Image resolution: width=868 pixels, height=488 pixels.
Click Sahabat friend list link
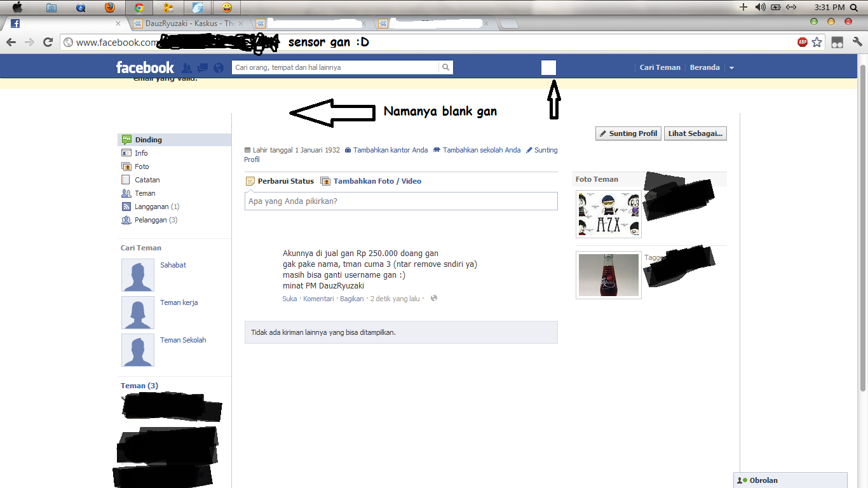tap(173, 265)
